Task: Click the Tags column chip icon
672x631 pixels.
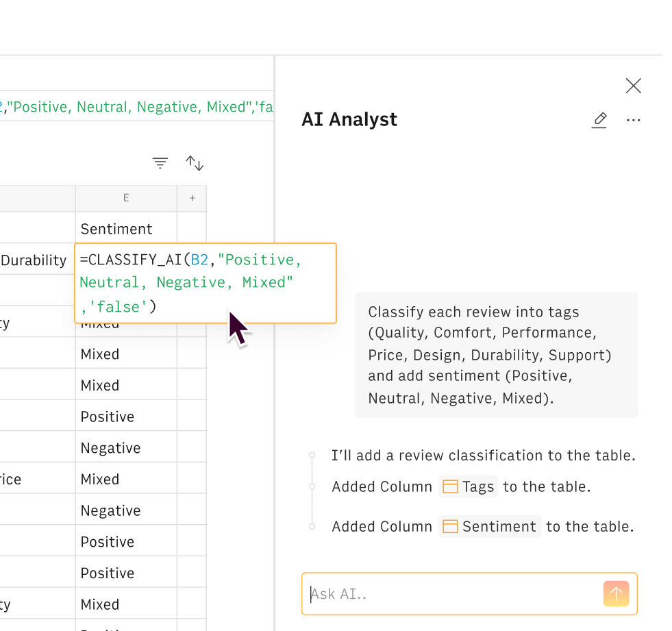Action: (450, 487)
